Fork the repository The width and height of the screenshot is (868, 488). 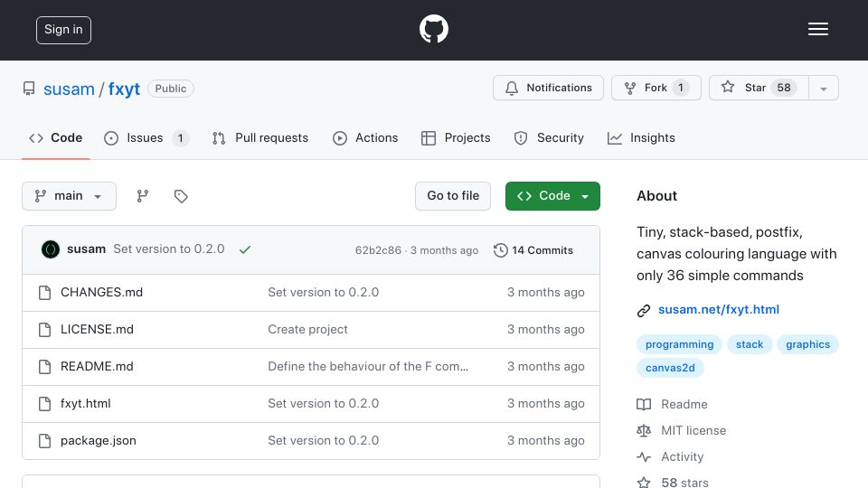point(656,88)
